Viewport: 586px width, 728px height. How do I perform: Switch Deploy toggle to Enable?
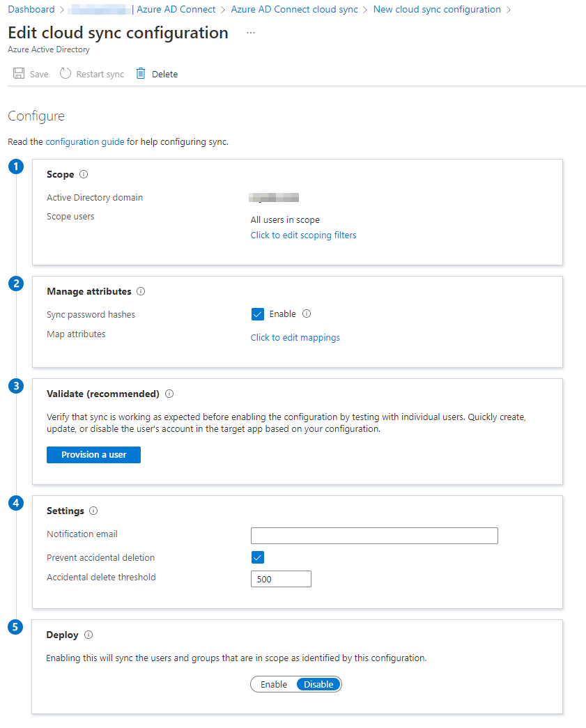[x=274, y=684]
